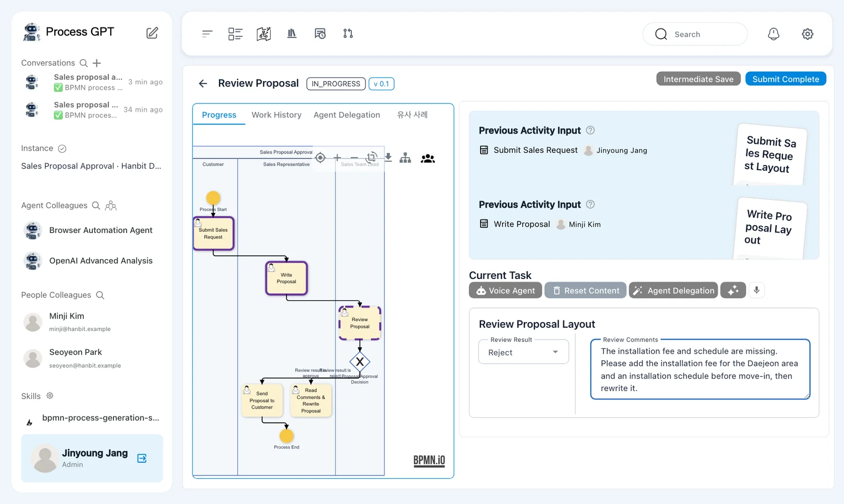The width and height of the screenshot is (844, 504).
Task: Add a new conversation with plus icon
Action: tap(97, 63)
